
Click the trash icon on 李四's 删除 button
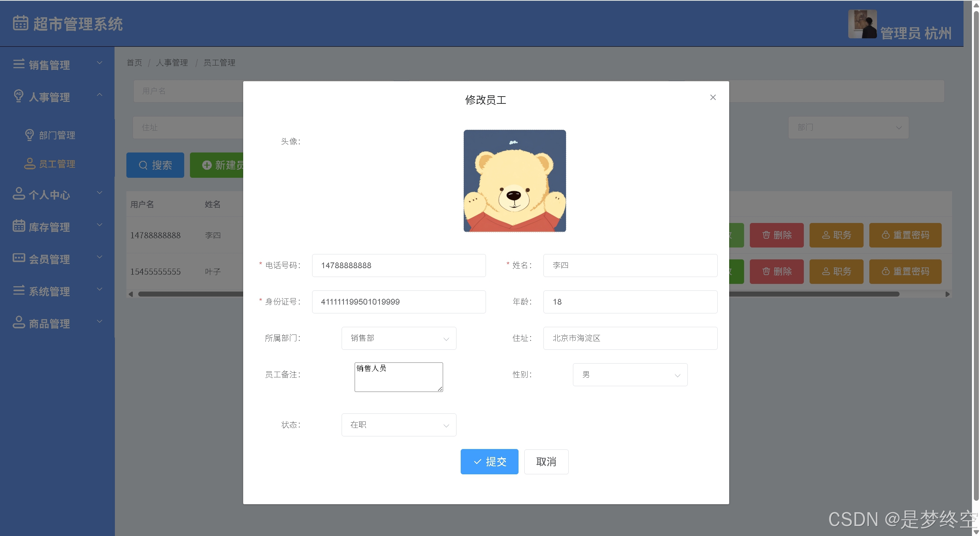[766, 235]
